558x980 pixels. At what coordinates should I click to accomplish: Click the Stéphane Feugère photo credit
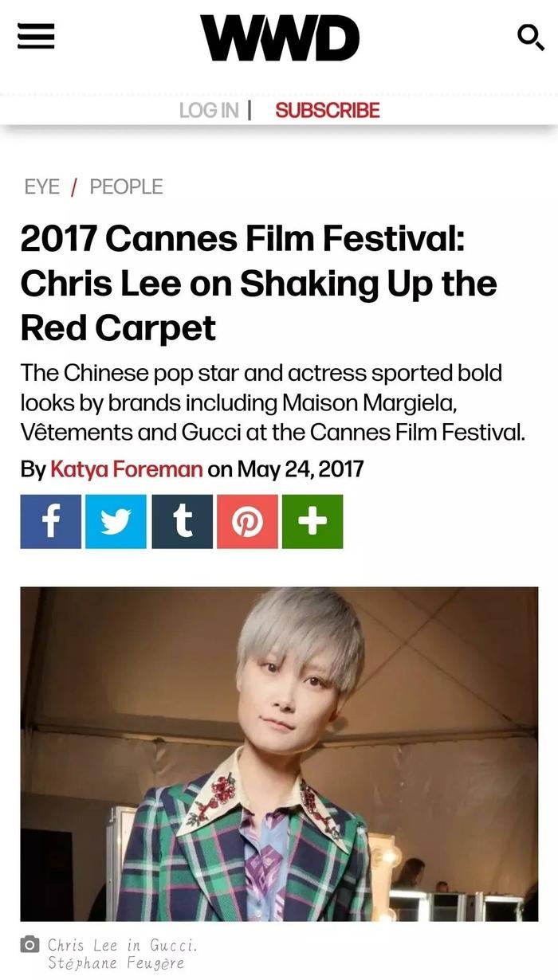pos(116,963)
